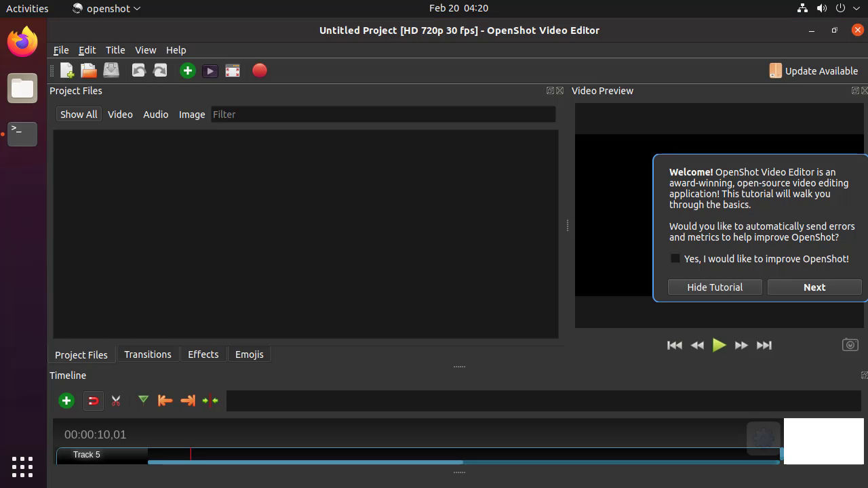868x488 pixels.
Task: Select the Show All filter
Action: click(x=79, y=115)
